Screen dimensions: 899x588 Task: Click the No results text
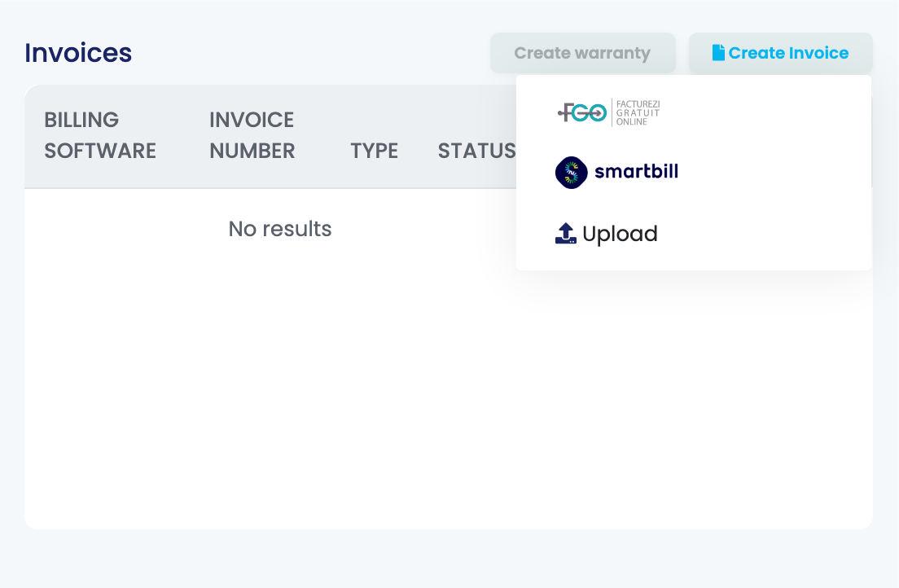click(280, 229)
